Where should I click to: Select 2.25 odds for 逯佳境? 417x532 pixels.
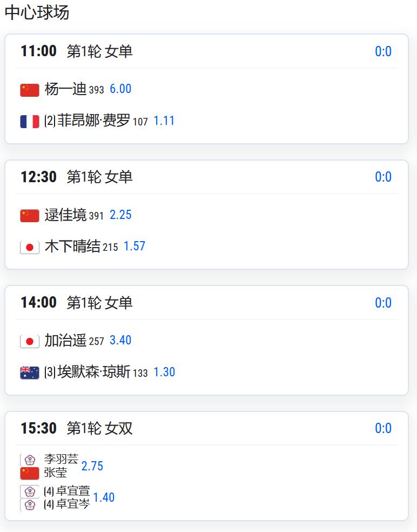tap(120, 215)
